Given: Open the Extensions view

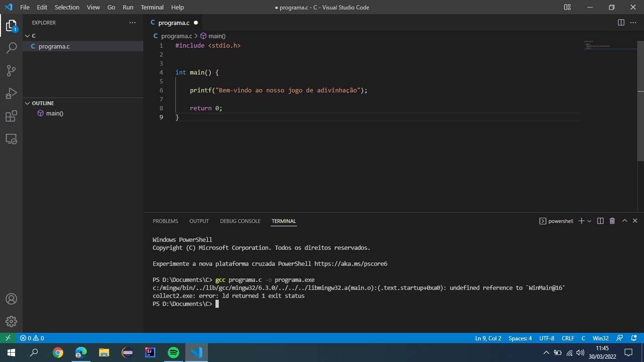Looking at the screenshot, I should tap(11, 116).
